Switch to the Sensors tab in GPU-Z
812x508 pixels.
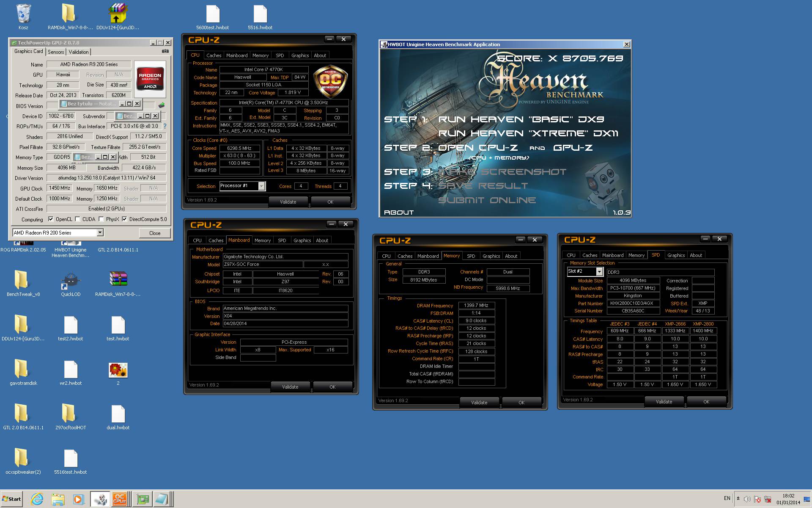pyautogui.click(x=56, y=52)
